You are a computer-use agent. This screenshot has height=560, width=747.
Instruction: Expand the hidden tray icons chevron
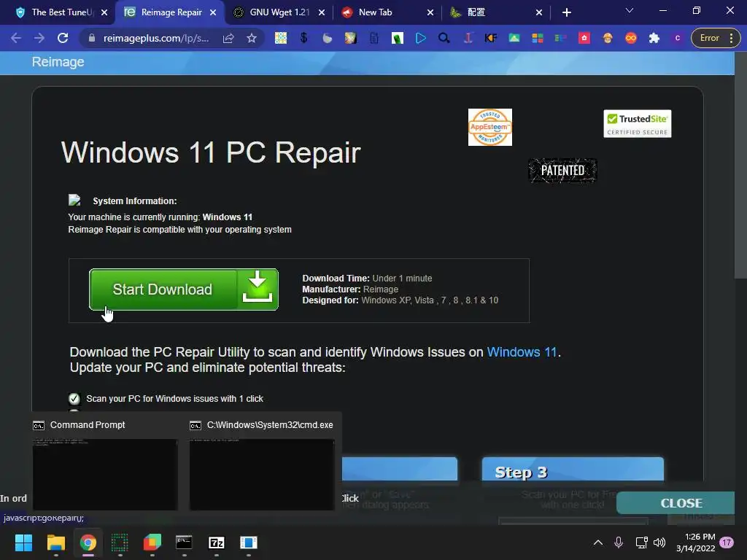click(598, 542)
